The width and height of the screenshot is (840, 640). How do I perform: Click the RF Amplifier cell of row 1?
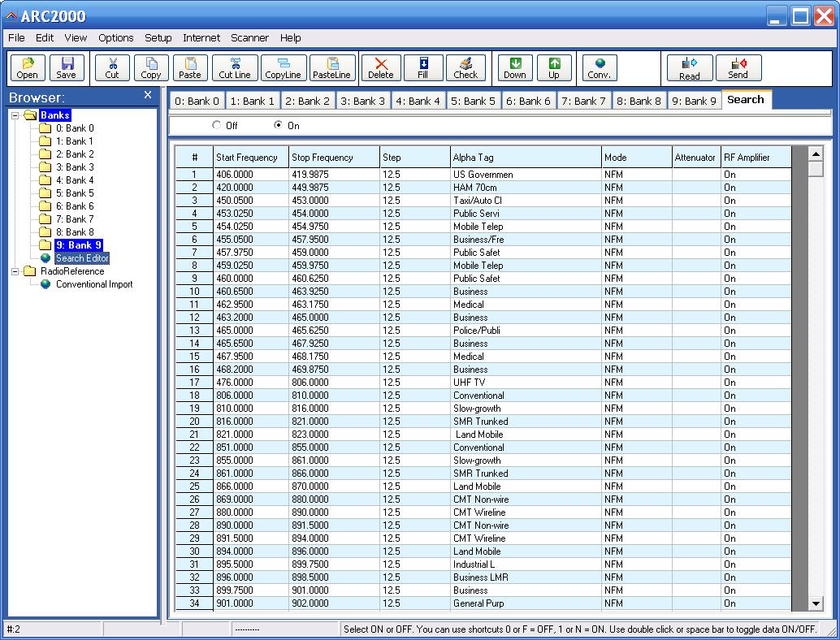tap(756, 175)
